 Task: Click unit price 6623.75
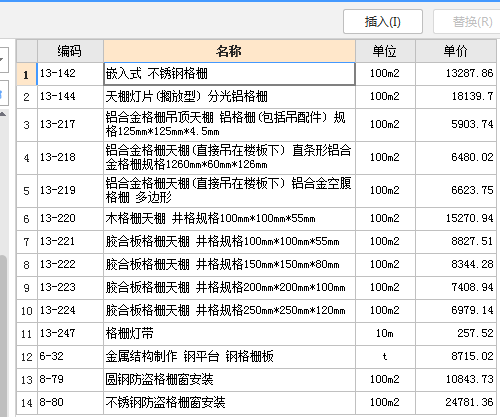(456, 191)
